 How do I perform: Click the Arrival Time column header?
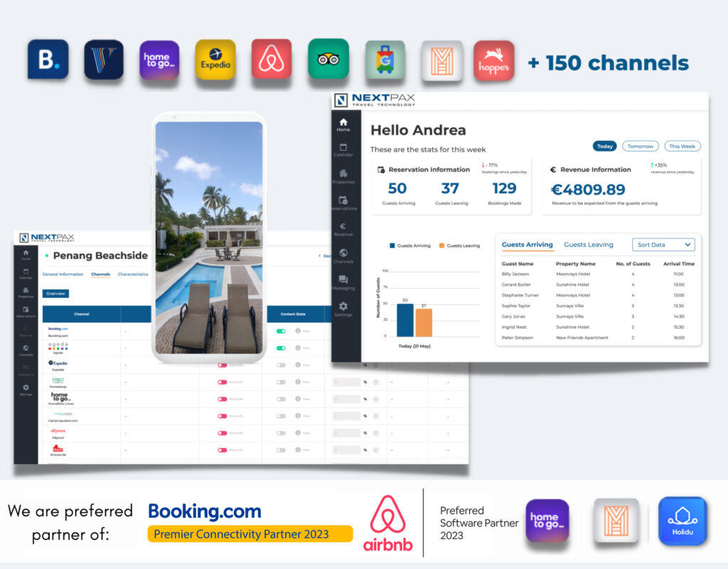[679, 264]
